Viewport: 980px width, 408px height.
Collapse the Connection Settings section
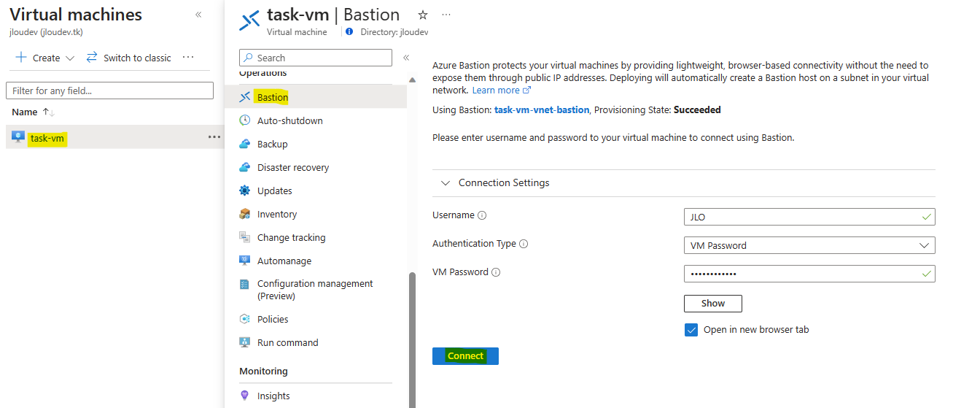pyautogui.click(x=446, y=182)
